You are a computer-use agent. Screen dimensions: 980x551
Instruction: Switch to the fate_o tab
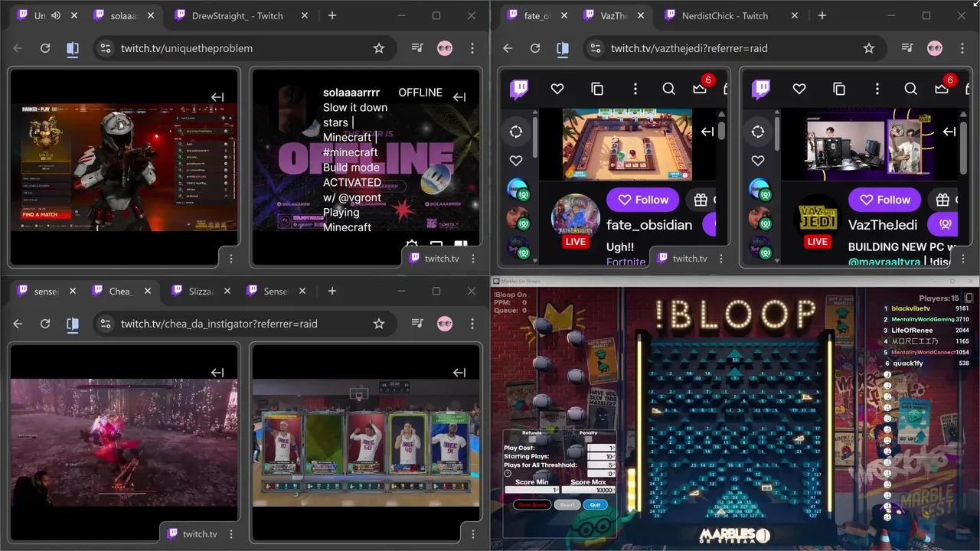pos(536,15)
